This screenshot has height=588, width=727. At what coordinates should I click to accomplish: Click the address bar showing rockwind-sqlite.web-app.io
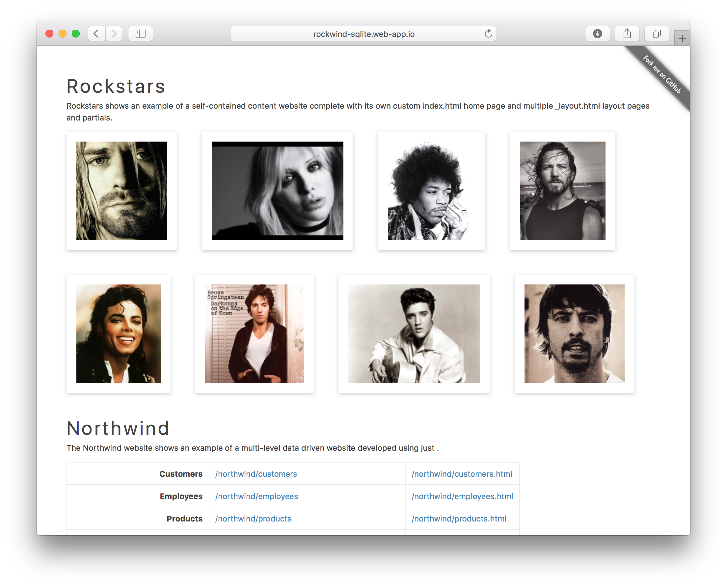pyautogui.click(x=363, y=34)
